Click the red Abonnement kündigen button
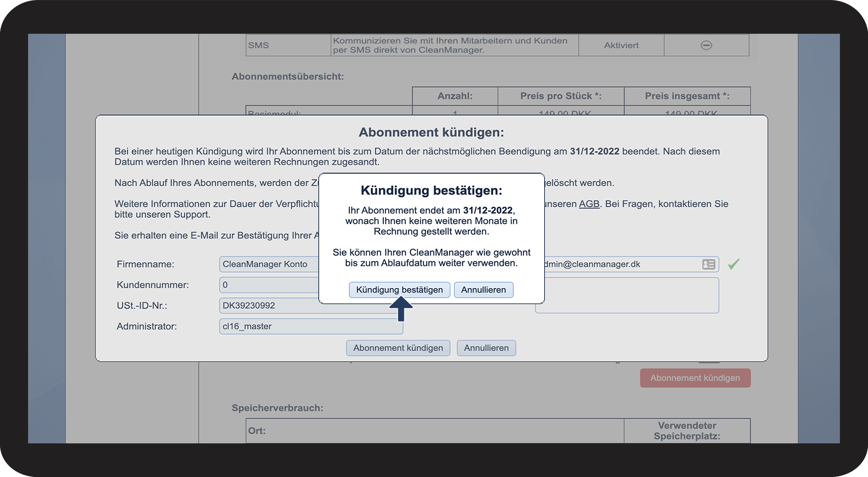Screen dimensions: 868x477 695,378
